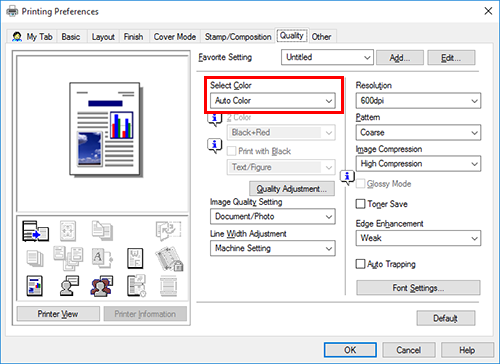Viewport: 500px width, 364px height.
Task: Open Font Settings dialog
Action: (x=418, y=288)
